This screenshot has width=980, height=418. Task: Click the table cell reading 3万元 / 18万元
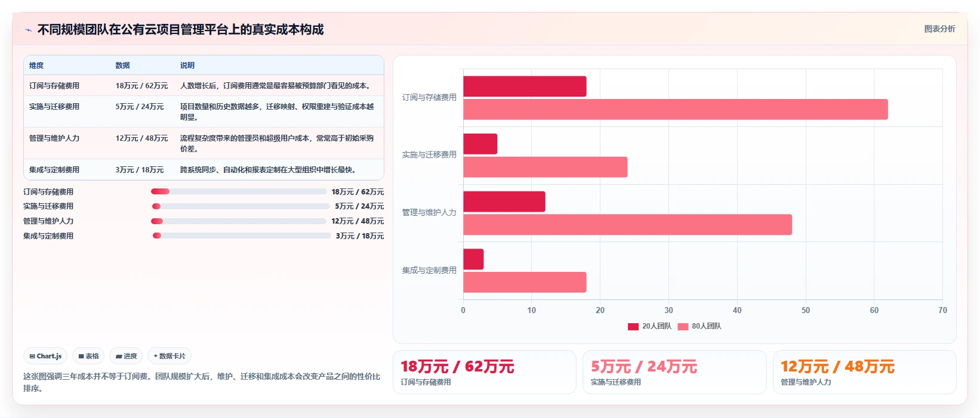140,170
